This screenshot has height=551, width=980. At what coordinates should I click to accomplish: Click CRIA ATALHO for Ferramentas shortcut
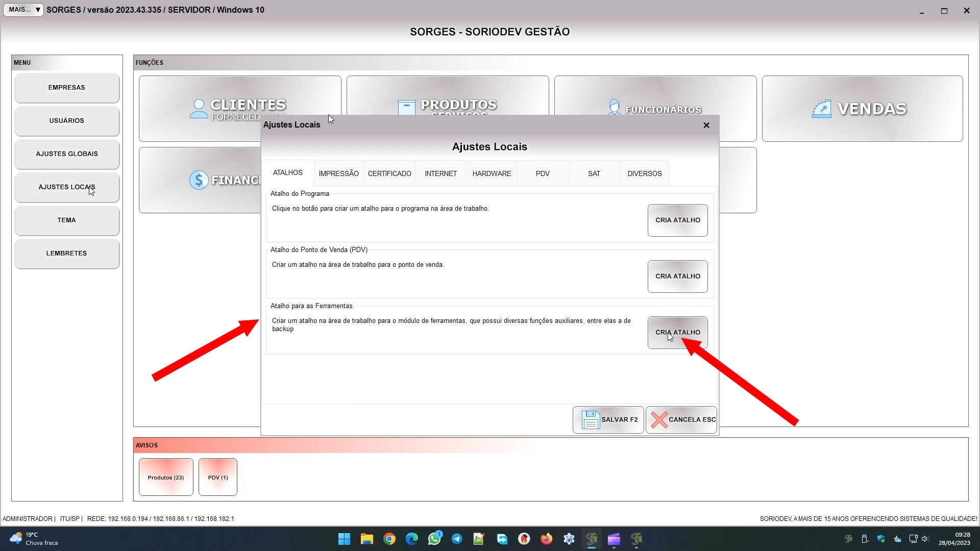coord(678,333)
